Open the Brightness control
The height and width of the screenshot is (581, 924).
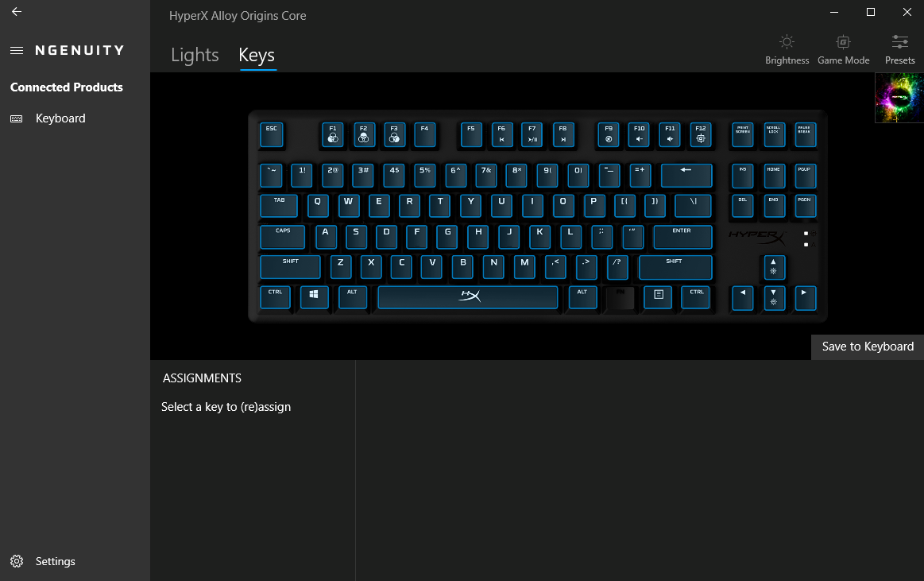point(787,49)
